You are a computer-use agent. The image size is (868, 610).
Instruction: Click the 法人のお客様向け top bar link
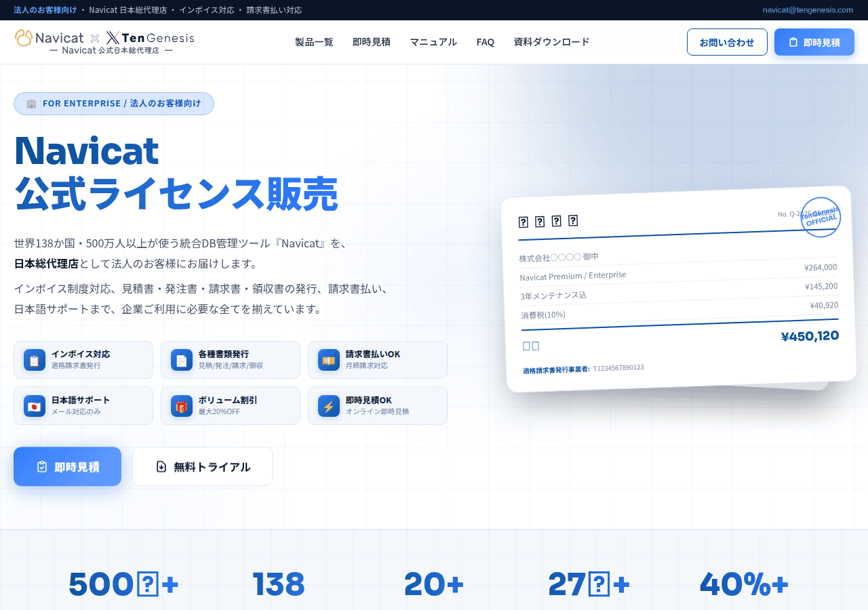coord(45,10)
